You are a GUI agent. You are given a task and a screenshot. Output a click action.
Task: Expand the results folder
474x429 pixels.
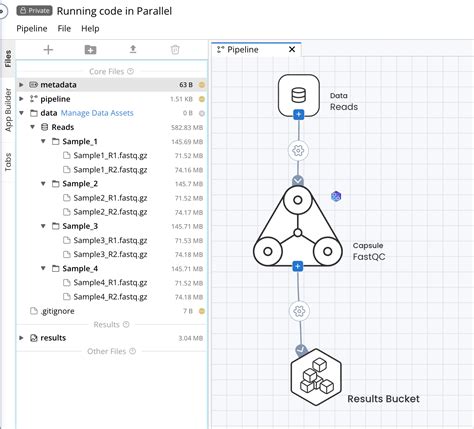click(x=21, y=338)
